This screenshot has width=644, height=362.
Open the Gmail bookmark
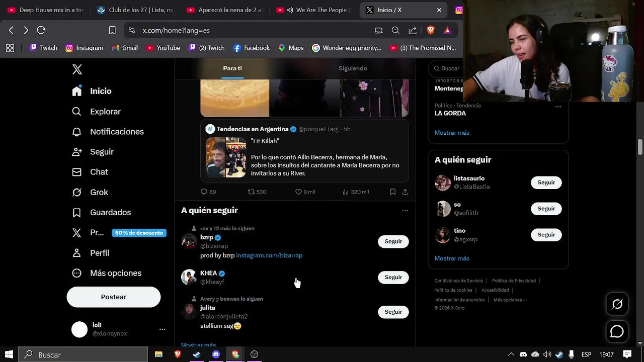click(125, 48)
